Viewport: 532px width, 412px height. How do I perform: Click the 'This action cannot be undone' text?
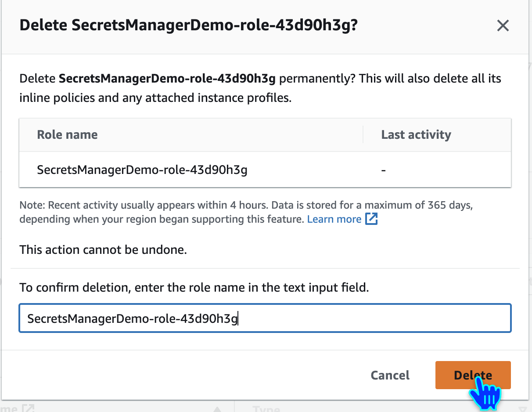pos(103,250)
